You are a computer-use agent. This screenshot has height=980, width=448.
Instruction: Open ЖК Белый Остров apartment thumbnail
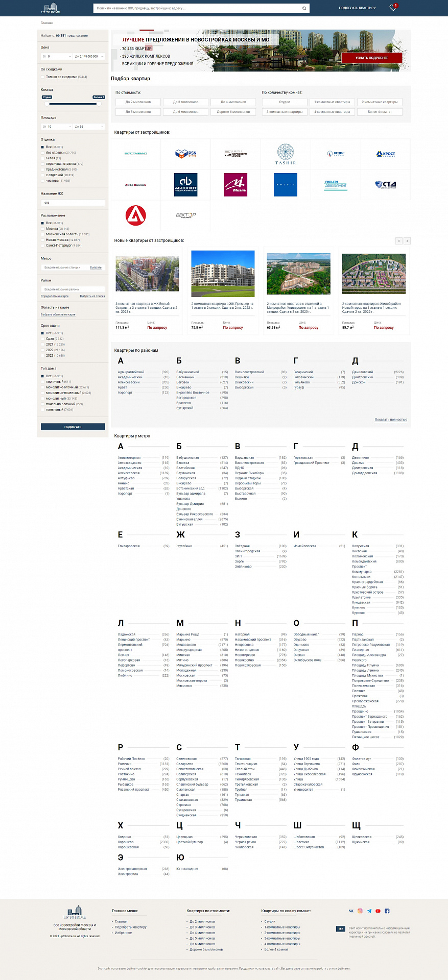pyautogui.click(x=147, y=274)
